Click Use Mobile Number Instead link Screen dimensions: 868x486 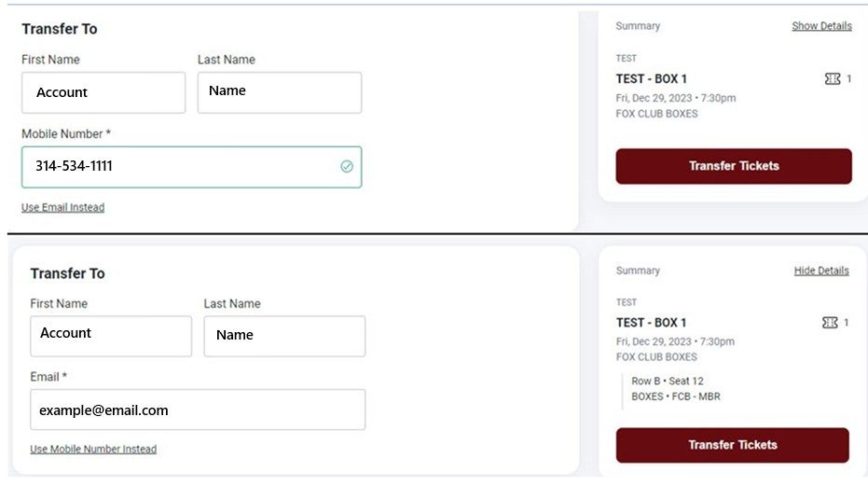coord(93,449)
